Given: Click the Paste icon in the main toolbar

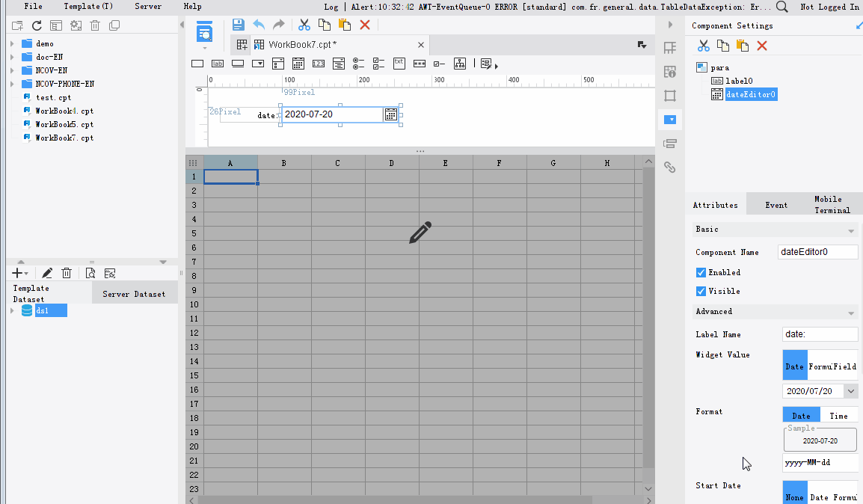Looking at the screenshot, I should tap(345, 25).
